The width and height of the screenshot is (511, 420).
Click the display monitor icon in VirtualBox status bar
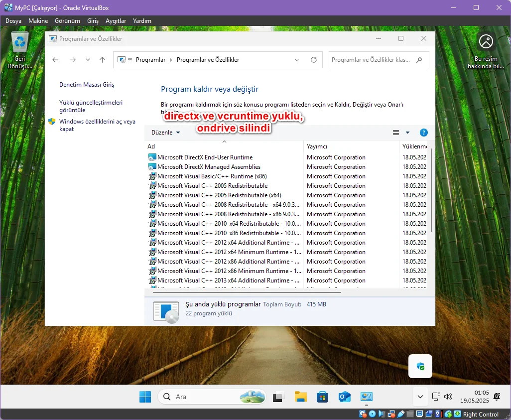(420, 414)
